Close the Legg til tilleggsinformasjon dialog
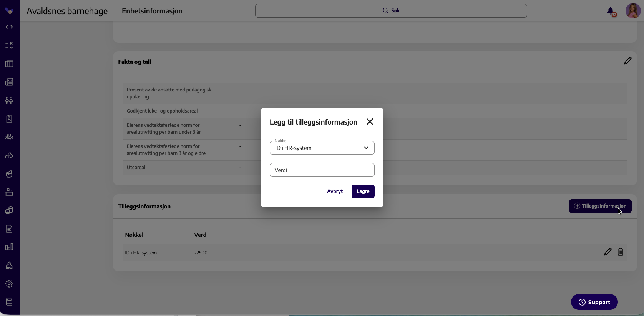 [x=370, y=122]
